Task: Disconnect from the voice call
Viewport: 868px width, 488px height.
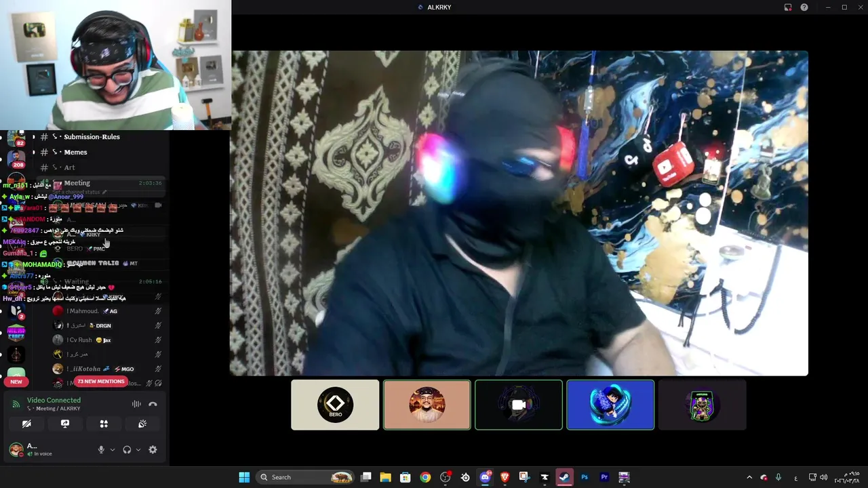Action: click(x=153, y=404)
